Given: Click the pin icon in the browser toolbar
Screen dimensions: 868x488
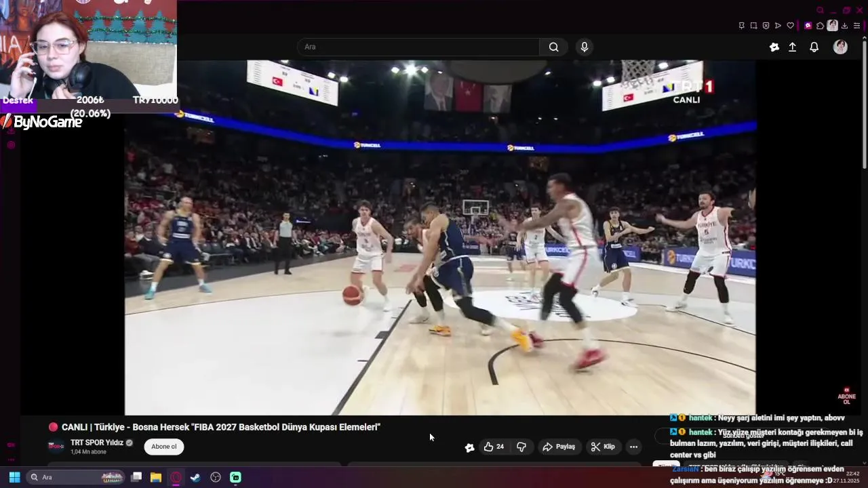Looking at the screenshot, I should point(741,26).
